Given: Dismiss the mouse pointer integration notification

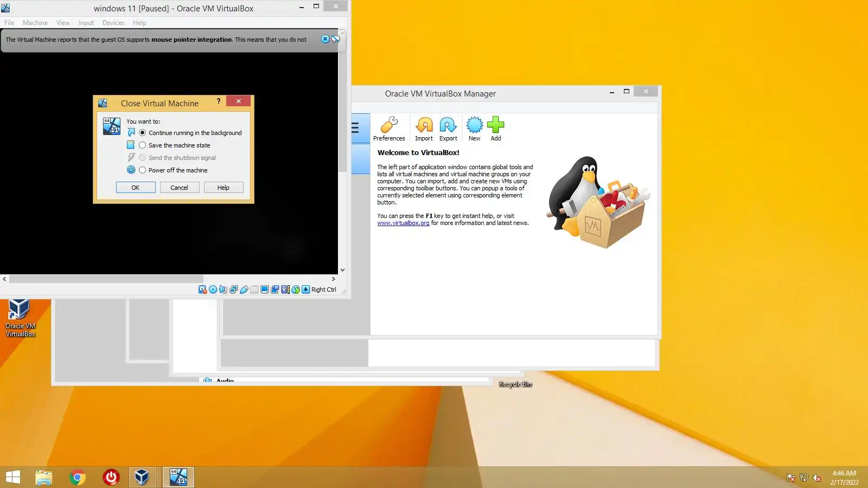Looking at the screenshot, I should tap(325, 39).
